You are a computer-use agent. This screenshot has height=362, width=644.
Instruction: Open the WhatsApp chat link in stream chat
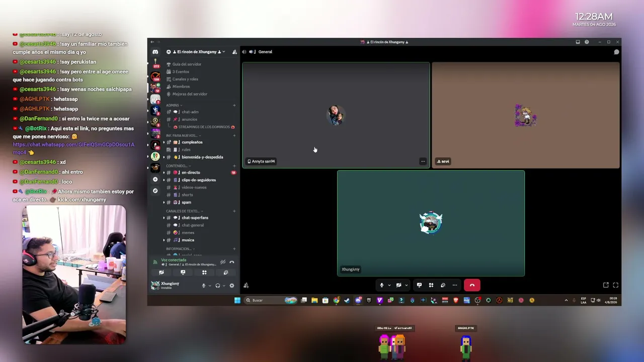pyautogui.click(x=73, y=148)
